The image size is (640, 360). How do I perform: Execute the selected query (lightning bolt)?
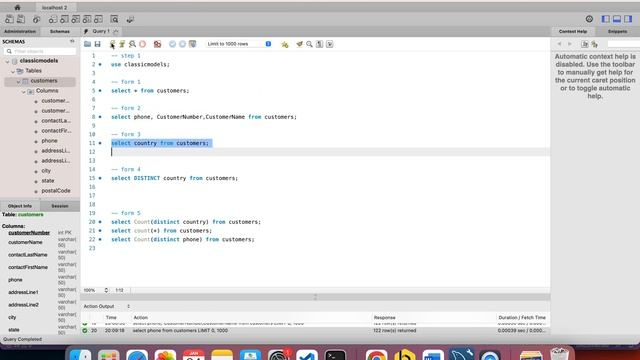pyautogui.click(x=112, y=44)
